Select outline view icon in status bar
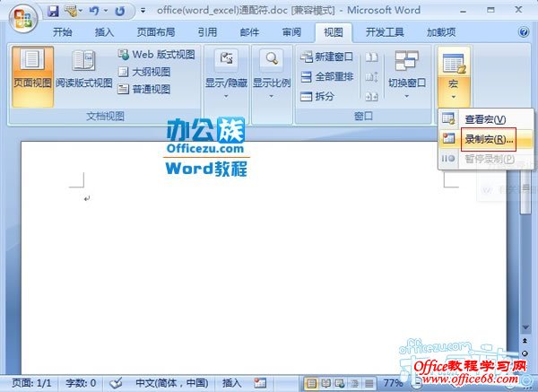The height and width of the screenshot is (392, 538). pyautogui.click(x=355, y=383)
